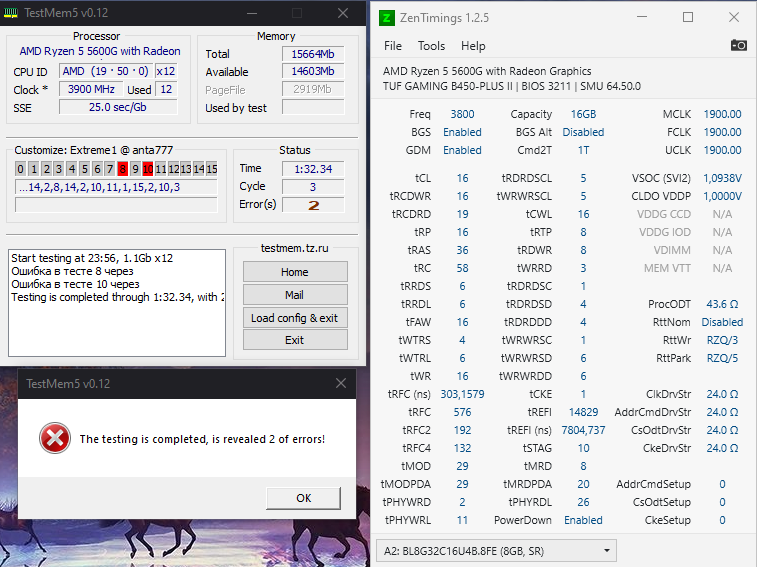Click the ZenTimings green Z app icon
Screen dimensions: 757x567
tap(386, 18)
